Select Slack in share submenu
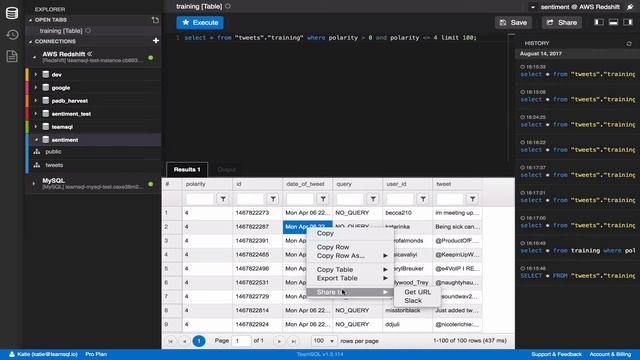 click(413, 300)
